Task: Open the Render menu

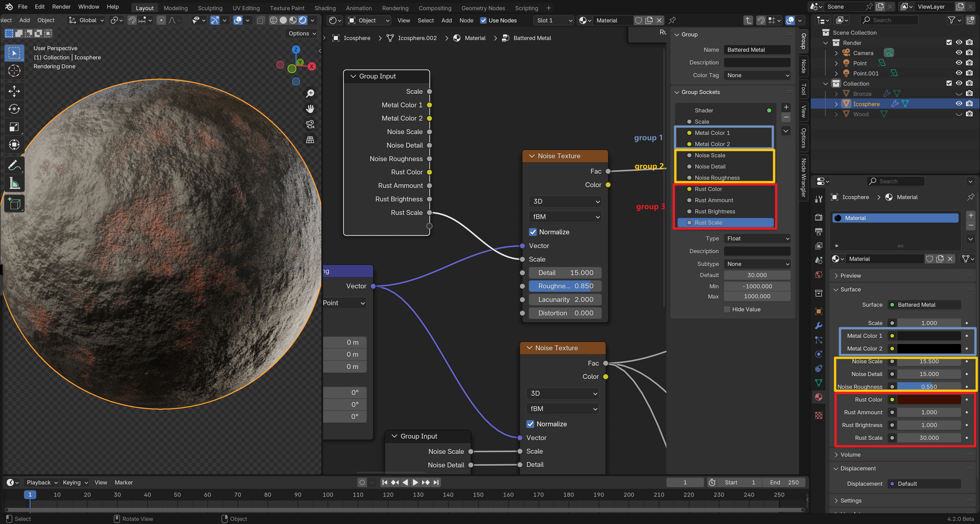Action: pyautogui.click(x=61, y=7)
